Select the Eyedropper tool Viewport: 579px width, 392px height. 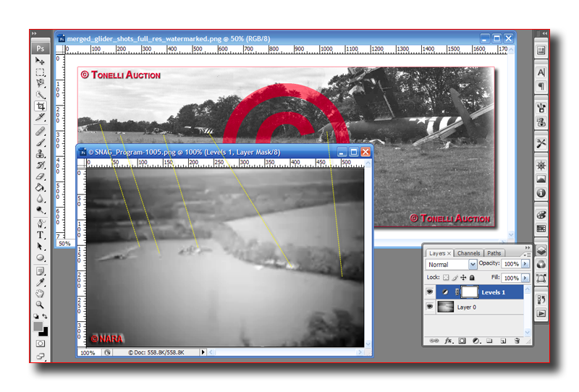[x=41, y=282]
